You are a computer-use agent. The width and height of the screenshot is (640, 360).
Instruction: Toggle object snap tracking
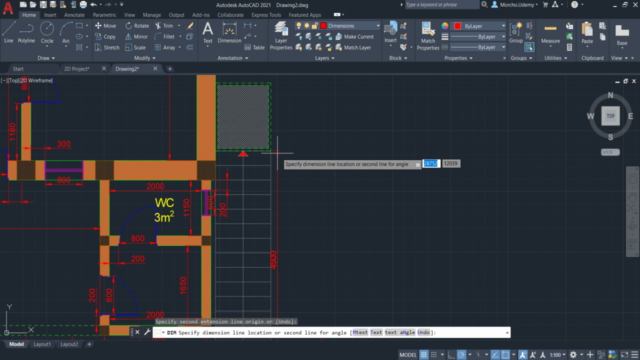(x=495, y=354)
